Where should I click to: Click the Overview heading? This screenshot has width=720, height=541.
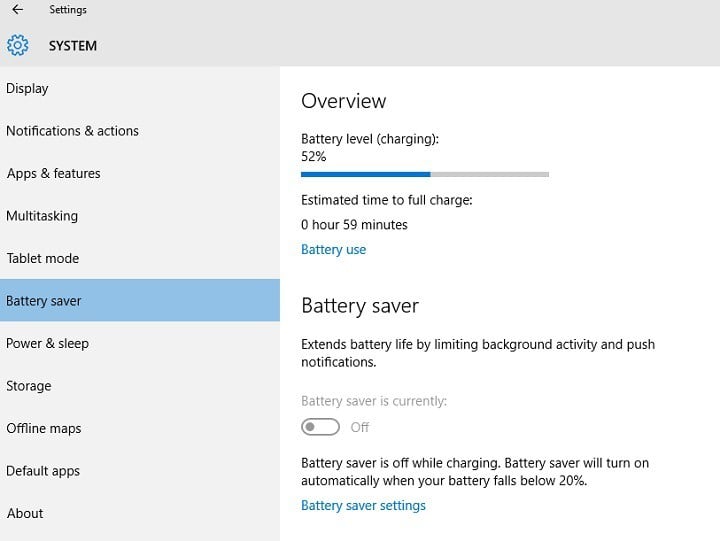[x=343, y=101]
